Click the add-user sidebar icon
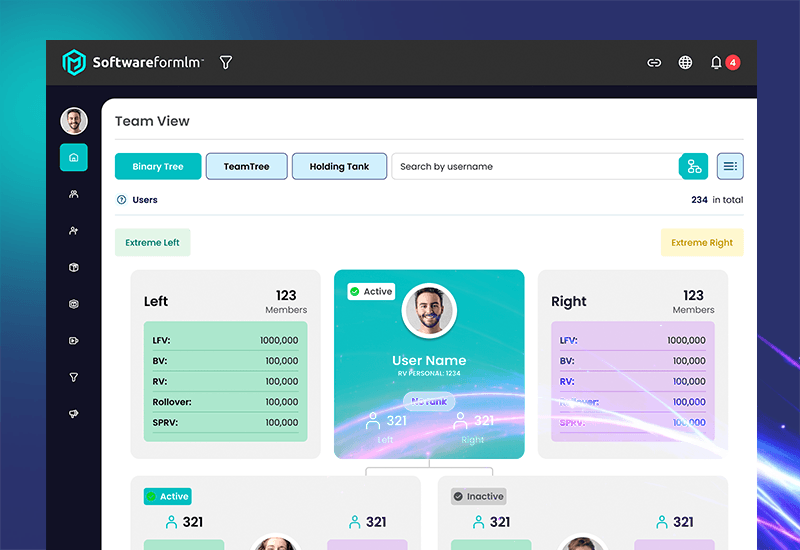 click(73, 231)
